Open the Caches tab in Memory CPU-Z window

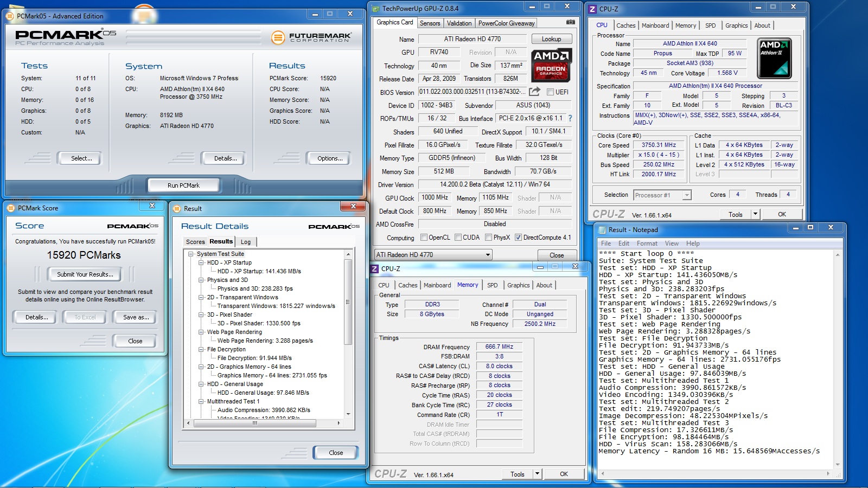408,285
